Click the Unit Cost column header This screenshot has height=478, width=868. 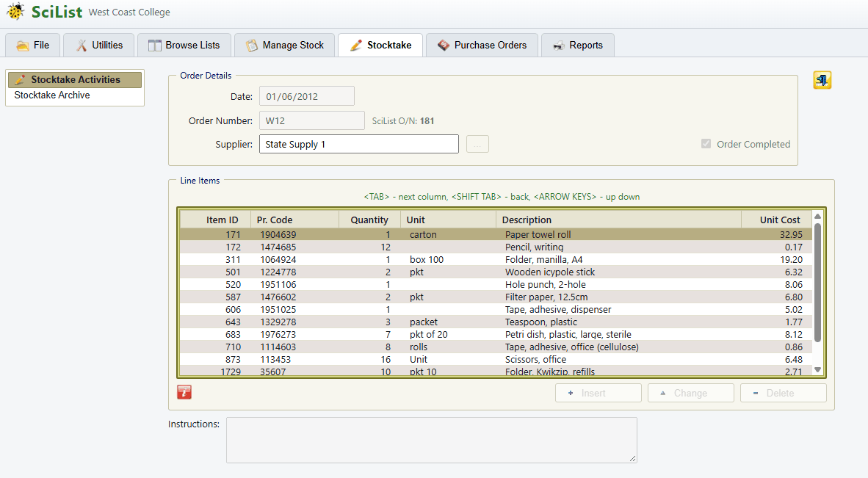[777, 220]
